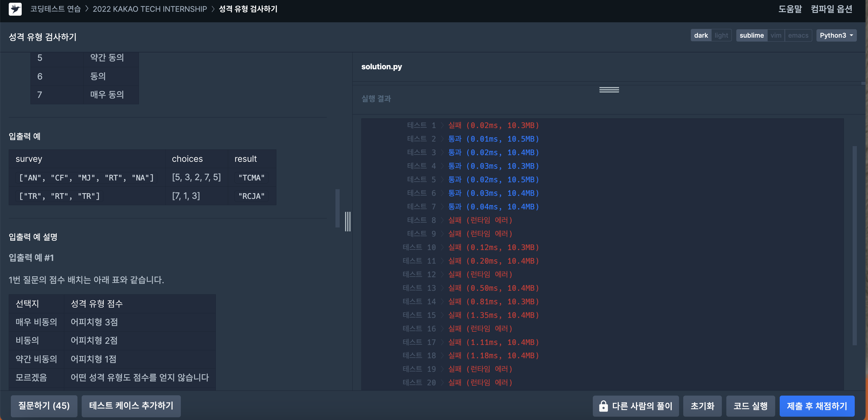Open the Python3 language dropdown
This screenshot has height=420, width=868.
pos(836,35)
